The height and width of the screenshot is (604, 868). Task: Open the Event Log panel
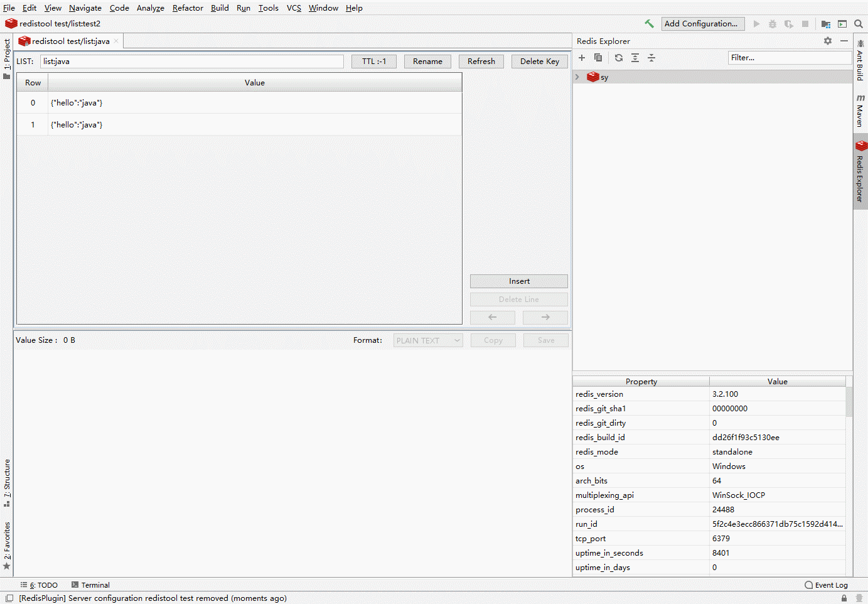(x=826, y=585)
